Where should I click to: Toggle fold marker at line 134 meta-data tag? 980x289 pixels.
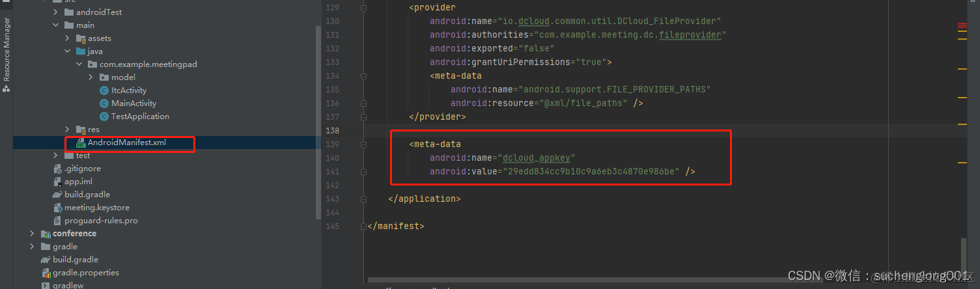tap(363, 76)
